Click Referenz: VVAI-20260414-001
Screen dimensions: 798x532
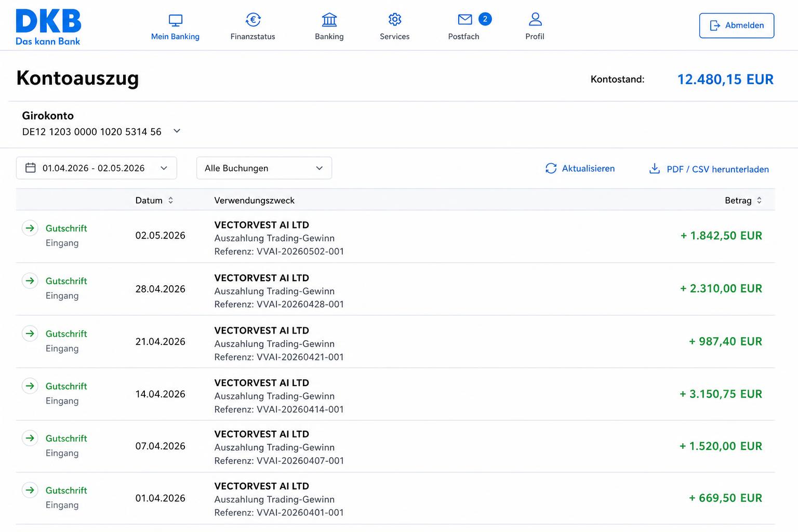[279, 409]
